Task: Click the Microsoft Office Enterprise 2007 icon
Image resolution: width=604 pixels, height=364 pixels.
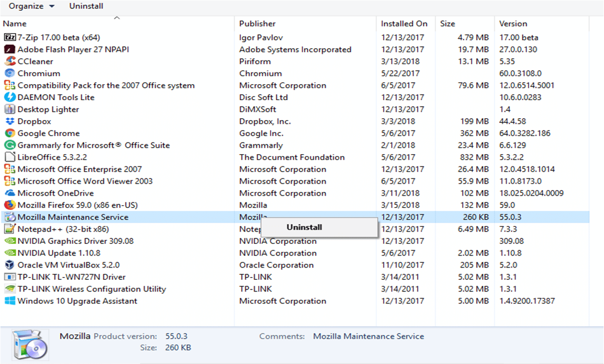Action: coord(10,169)
